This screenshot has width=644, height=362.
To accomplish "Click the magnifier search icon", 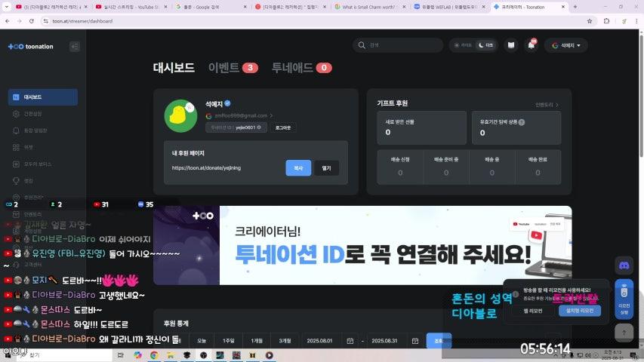I will pyautogui.click(x=362, y=45).
